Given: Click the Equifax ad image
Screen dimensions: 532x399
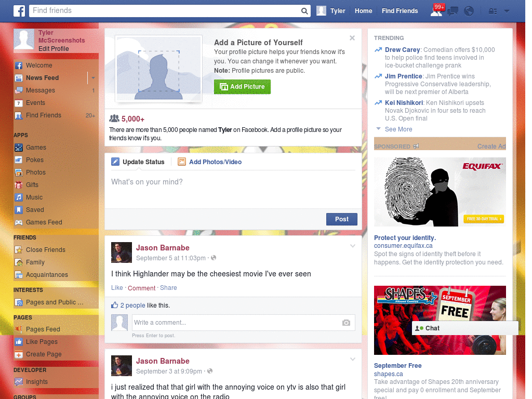Looking at the screenshot, I should (440, 192).
